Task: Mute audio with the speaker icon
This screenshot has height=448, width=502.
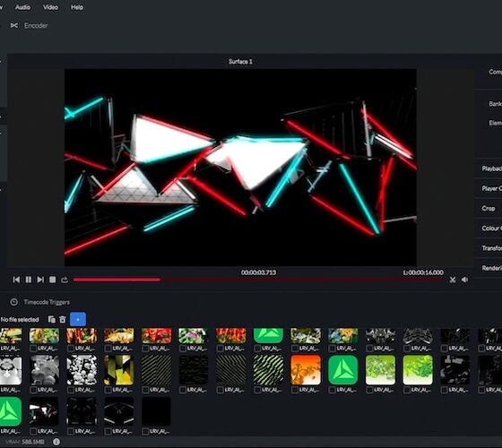Action: coord(465,280)
